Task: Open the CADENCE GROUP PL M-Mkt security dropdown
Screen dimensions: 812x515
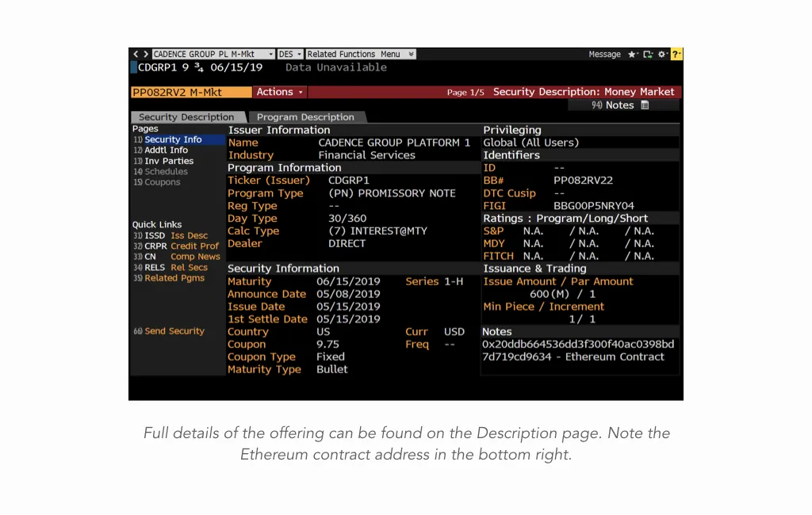Action: 213,54
